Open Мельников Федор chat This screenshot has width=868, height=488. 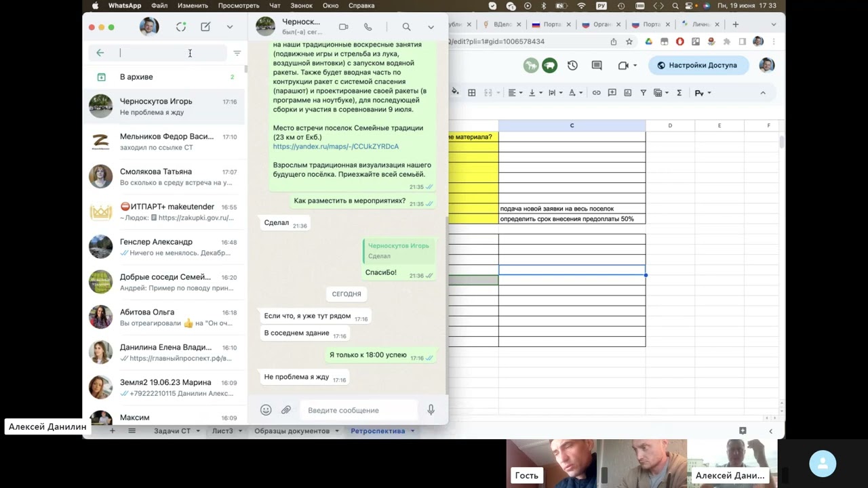164,142
